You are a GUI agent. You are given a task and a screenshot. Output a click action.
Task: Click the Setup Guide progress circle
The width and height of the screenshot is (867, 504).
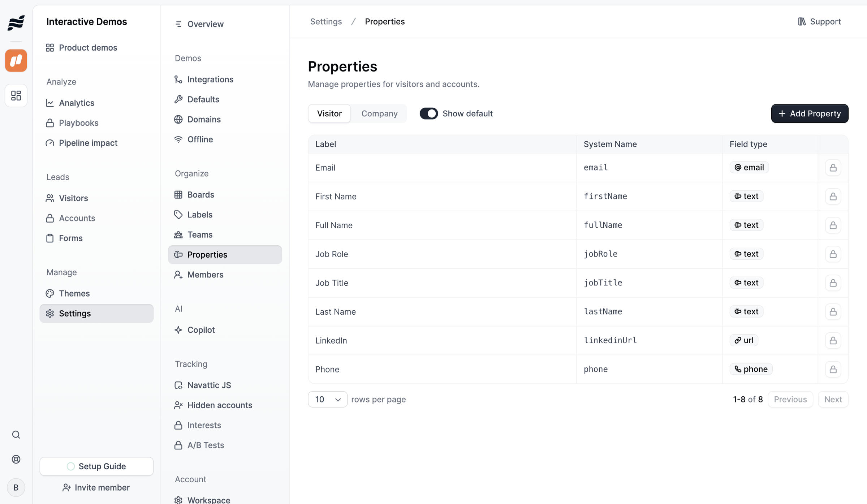pyautogui.click(x=71, y=466)
